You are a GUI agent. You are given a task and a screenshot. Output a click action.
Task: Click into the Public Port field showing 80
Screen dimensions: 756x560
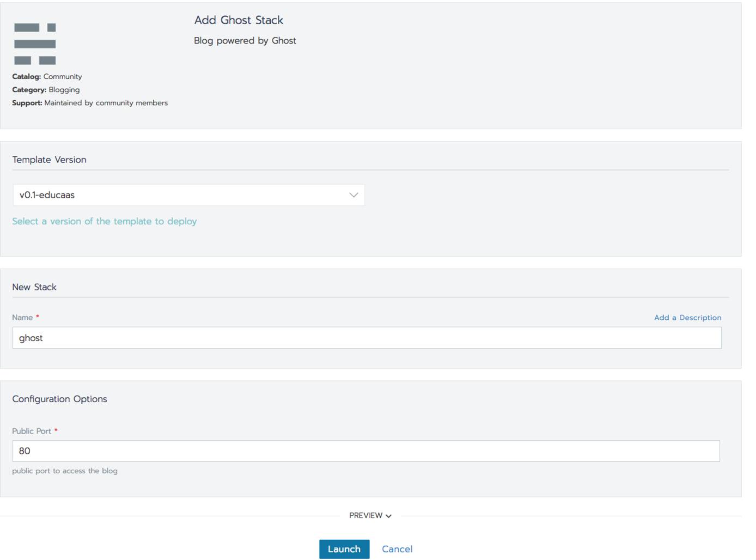click(365, 451)
